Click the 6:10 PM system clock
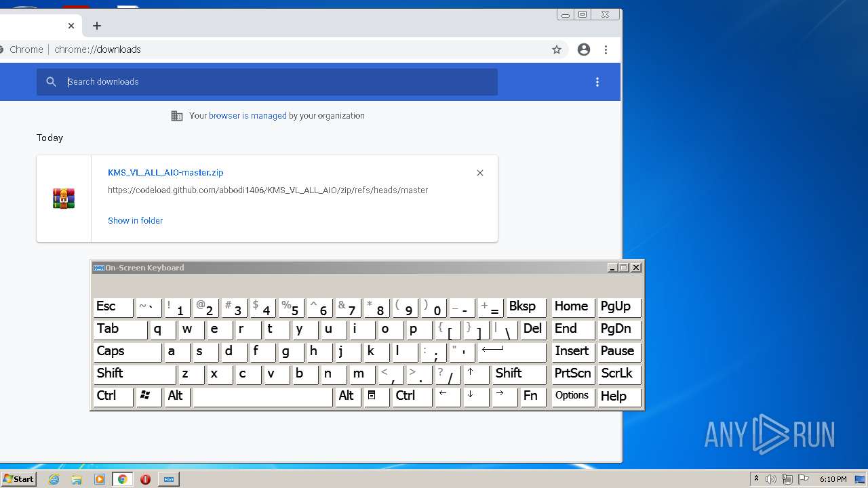The height and width of the screenshot is (488, 868). [833, 479]
